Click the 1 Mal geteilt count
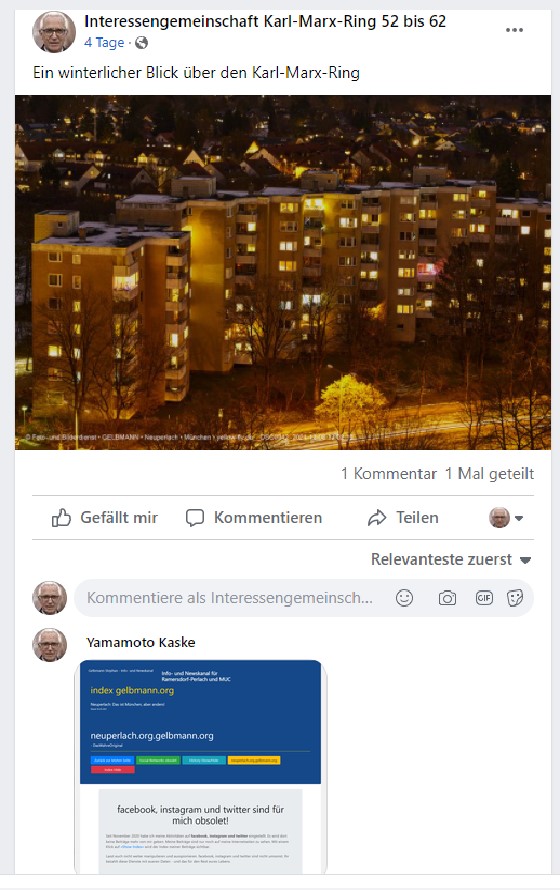560x890 pixels. tap(489, 473)
